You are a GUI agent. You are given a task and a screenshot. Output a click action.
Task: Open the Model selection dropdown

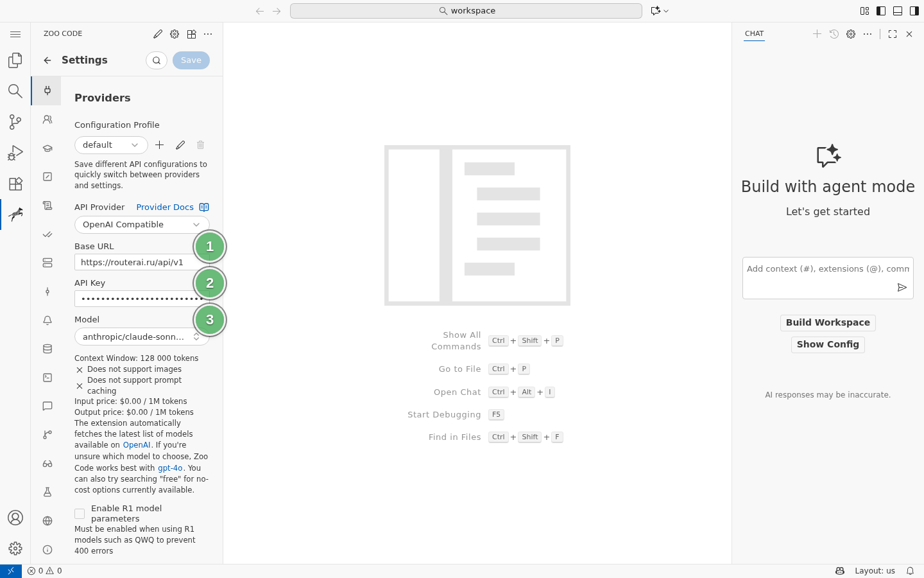[x=142, y=337]
